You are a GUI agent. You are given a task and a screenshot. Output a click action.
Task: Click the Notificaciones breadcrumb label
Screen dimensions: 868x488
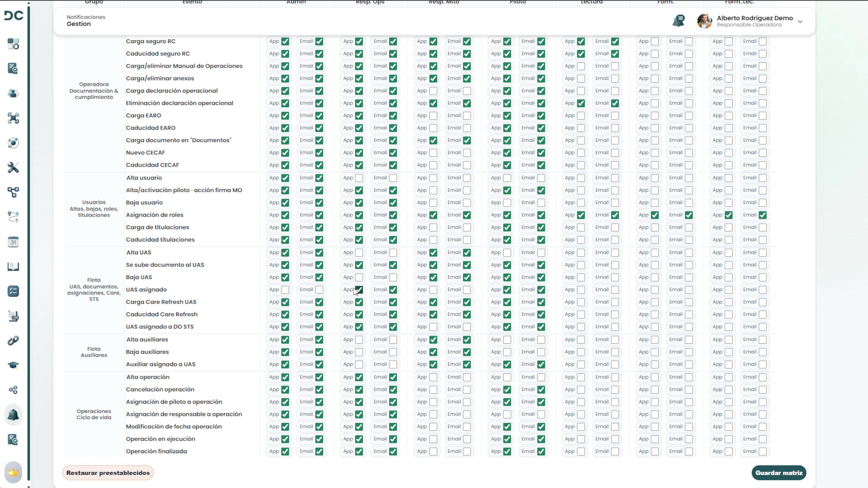[x=86, y=17]
